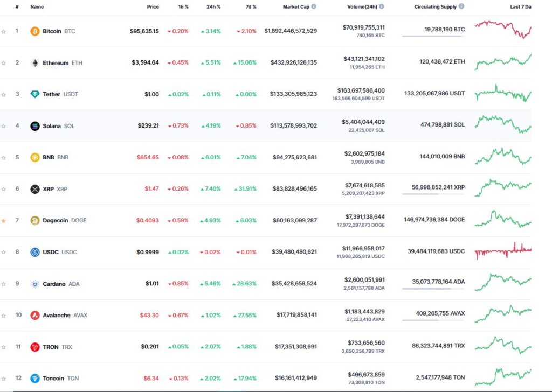This screenshot has height=392, width=552.
Task: Toggle the Avalanche watchlist star
Action: (x=4, y=316)
